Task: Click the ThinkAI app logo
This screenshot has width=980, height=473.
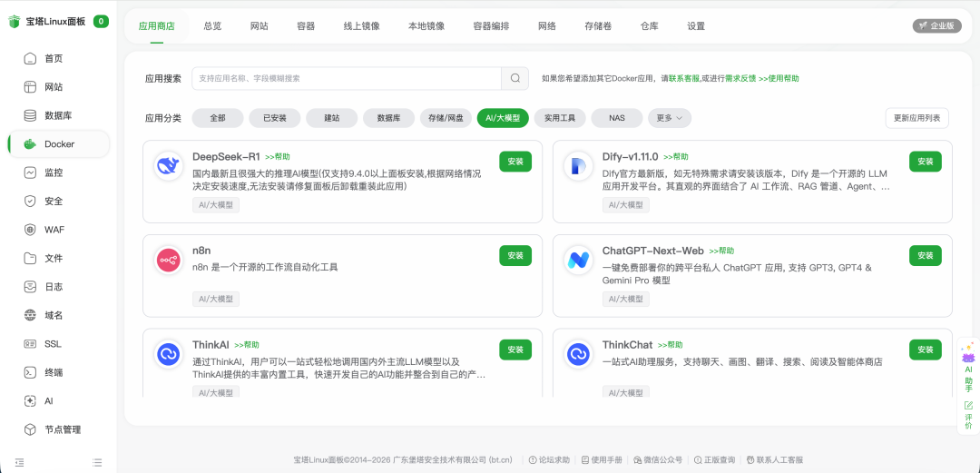Action: 168,354
